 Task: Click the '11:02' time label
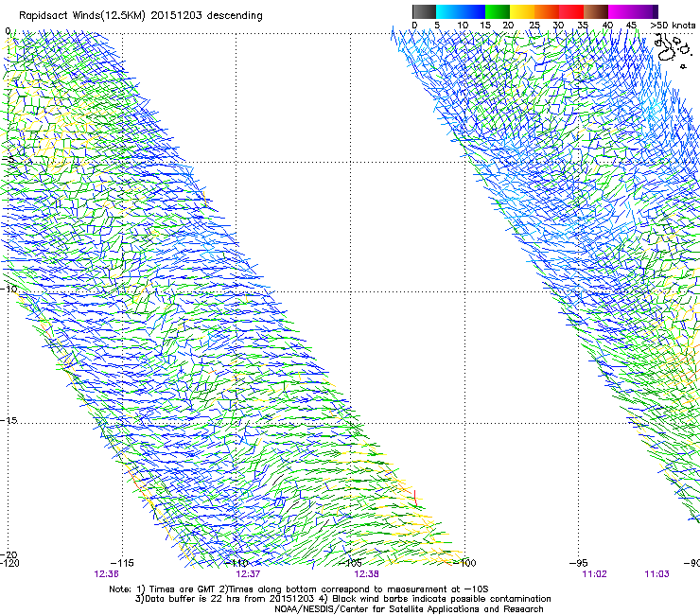point(595,574)
